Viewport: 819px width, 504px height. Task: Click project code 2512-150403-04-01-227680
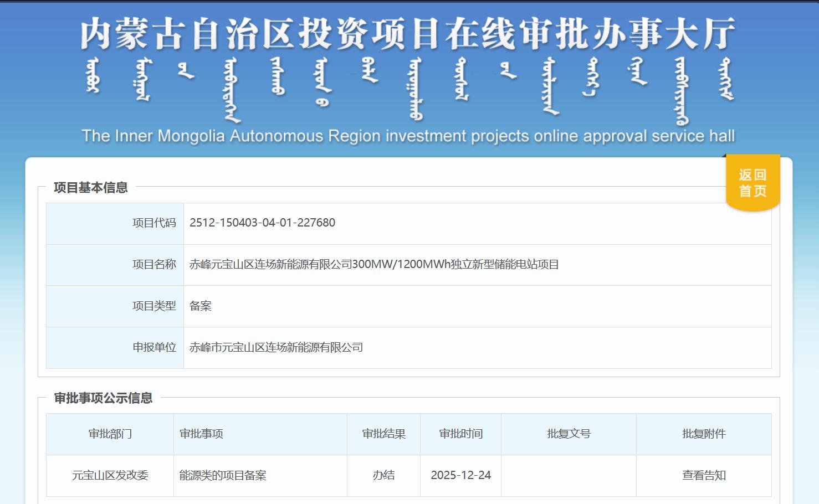[262, 223]
